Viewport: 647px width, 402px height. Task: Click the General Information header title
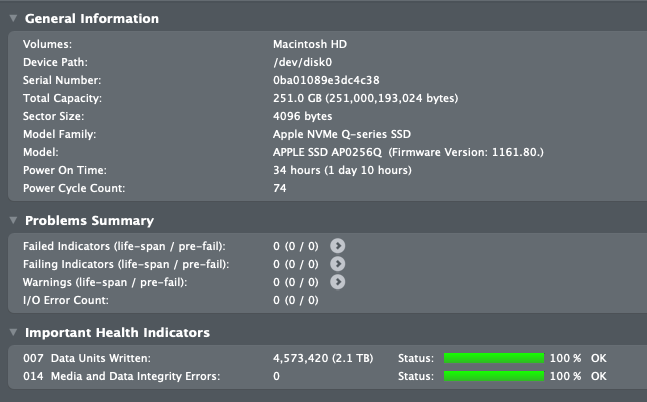pos(91,18)
